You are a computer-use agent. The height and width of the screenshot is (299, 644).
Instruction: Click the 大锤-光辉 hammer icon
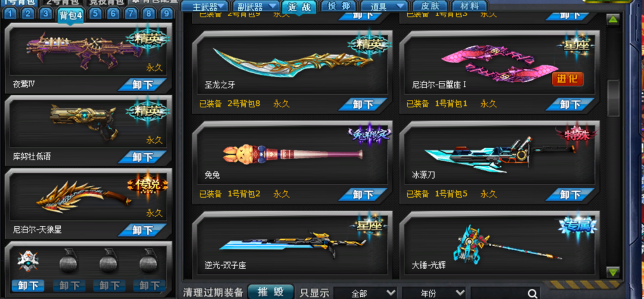tap(507, 244)
